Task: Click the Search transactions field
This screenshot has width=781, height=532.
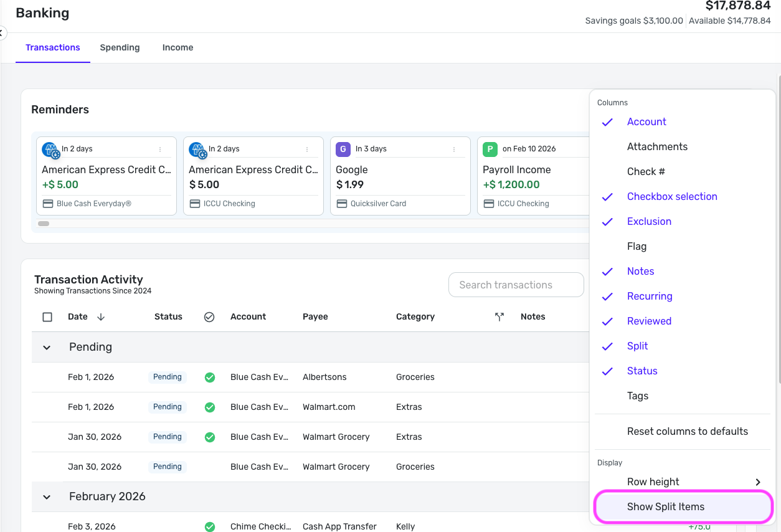Action: point(516,285)
